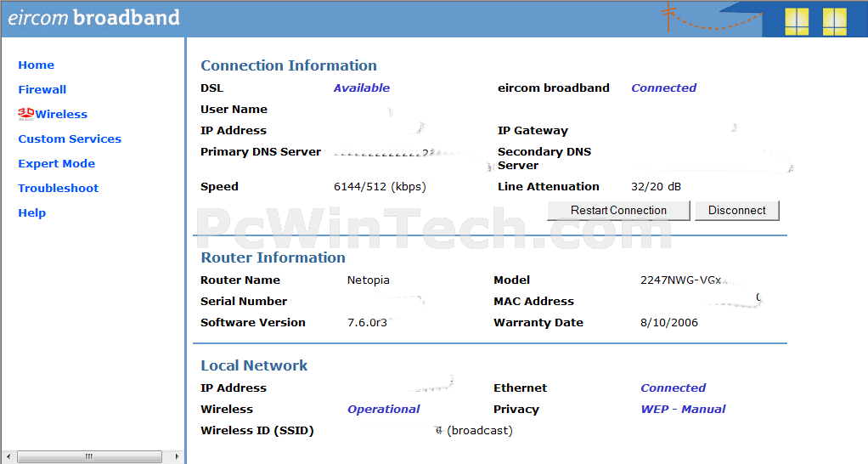The height and width of the screenshot is (464, 868).
Task: Click the Wireless 'Operational' status
Action: (384, 409)
